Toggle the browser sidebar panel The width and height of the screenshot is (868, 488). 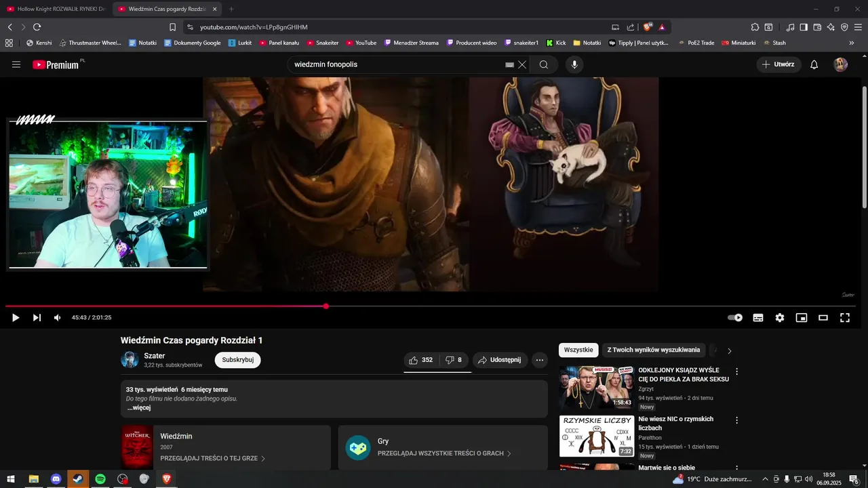[x=804, y=27]
